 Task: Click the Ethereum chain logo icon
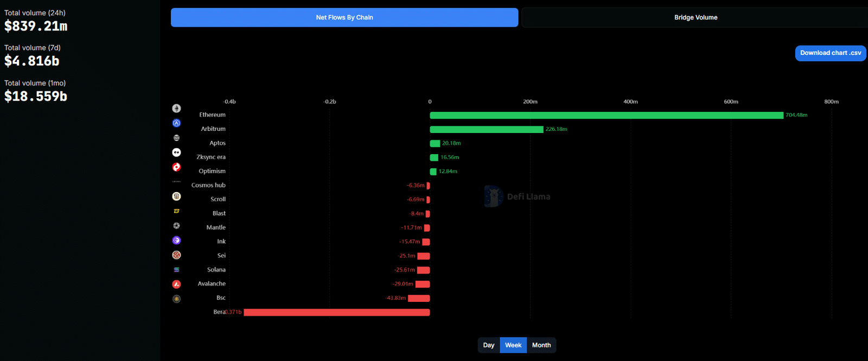point(176,109)
